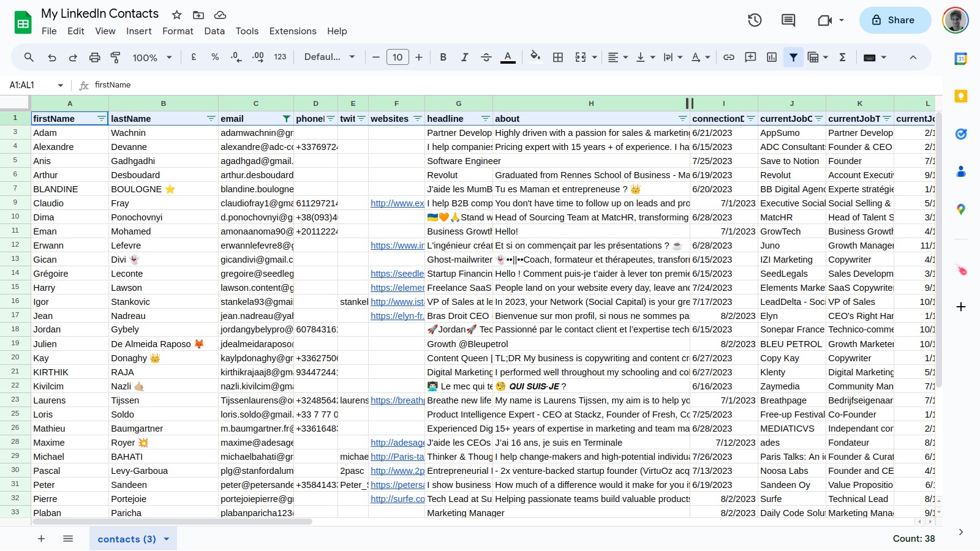Screen dimensions: 980x551
Task: Open more number formats 123 dropdown
Action: click(280, 57)
